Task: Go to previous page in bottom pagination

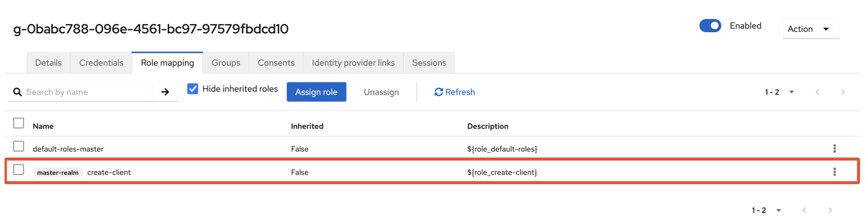Action: tap(804, 210)
